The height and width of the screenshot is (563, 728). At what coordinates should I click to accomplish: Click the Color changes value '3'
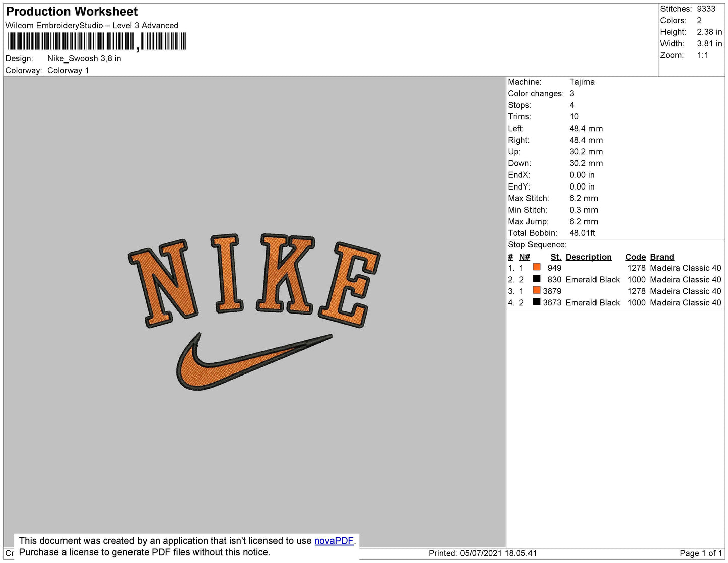(x=572, y=93)
